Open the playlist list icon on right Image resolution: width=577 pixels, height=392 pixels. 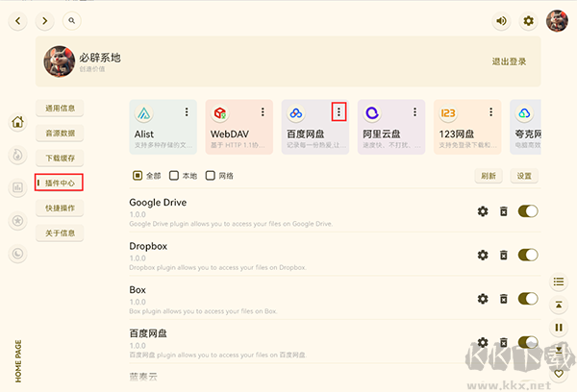(559, 282)
